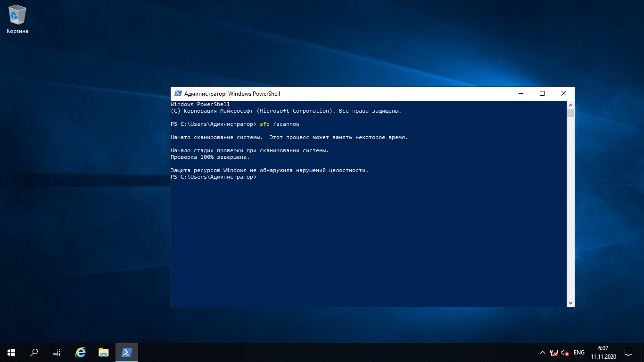The image size is (644, 362).
Task: Open the Recycle Bin (Корзина) desktop icon
Action: tap(17, 20)
